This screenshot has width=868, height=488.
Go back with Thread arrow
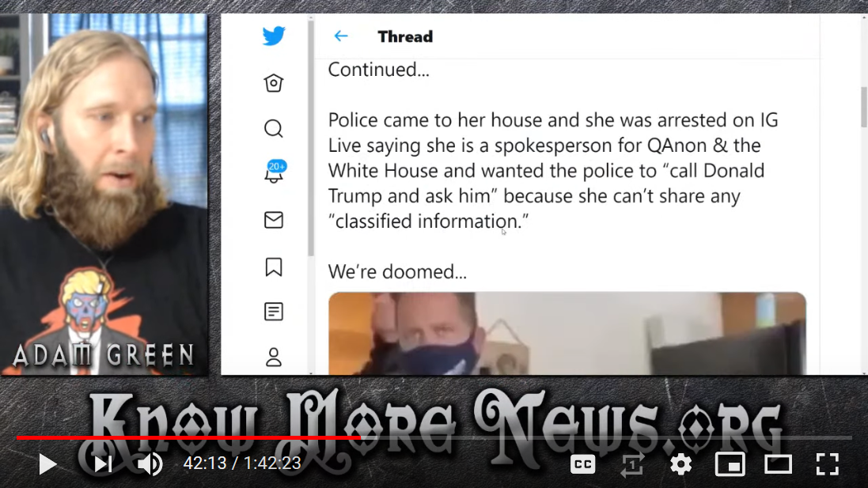point(341,36)
